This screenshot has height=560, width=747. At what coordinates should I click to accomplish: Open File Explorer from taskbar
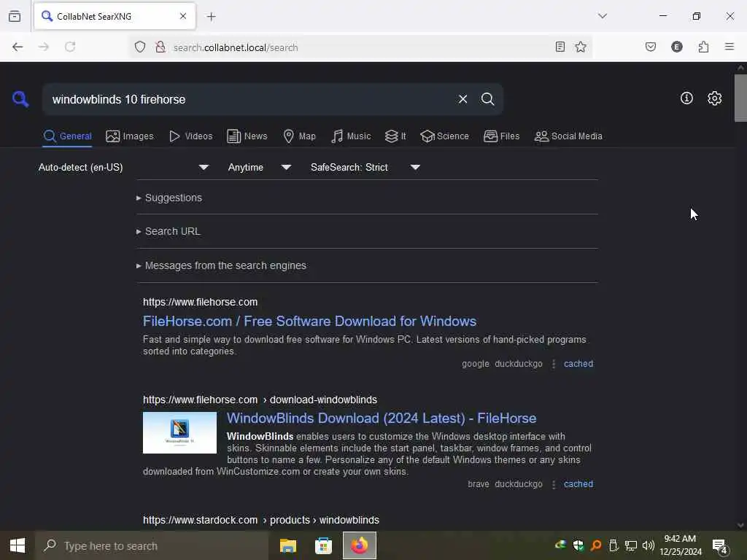coord(287,545)
